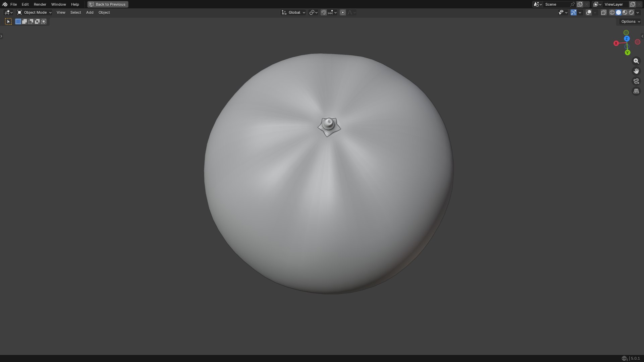Switch to Material Preview shading
The width and height of the screenshot is (644, 362).
point(625,12)
